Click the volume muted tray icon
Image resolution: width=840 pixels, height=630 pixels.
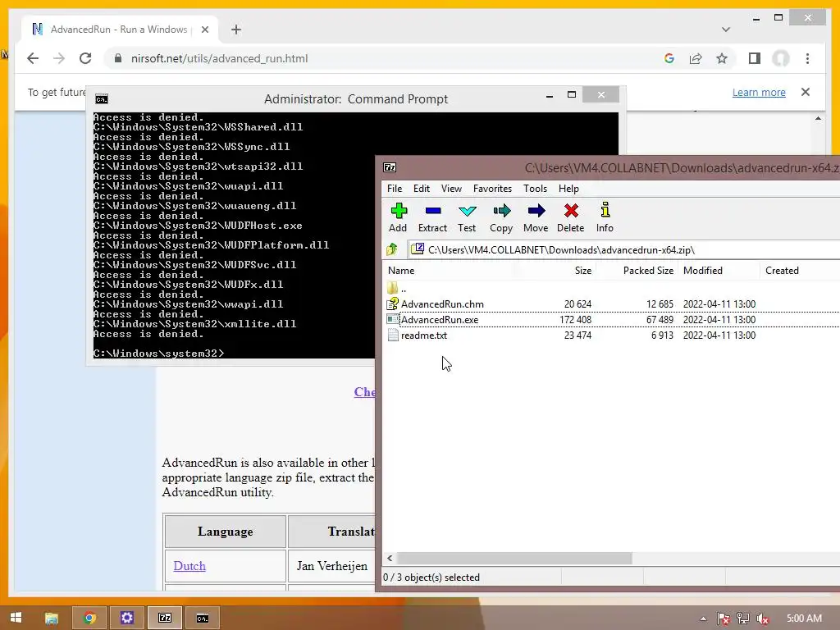tap(762, 619)
